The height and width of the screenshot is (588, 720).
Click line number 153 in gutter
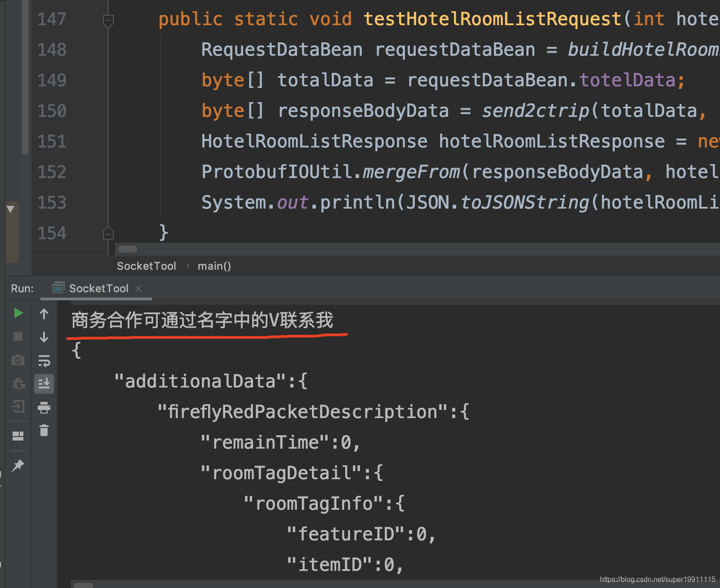click(52, 203)
